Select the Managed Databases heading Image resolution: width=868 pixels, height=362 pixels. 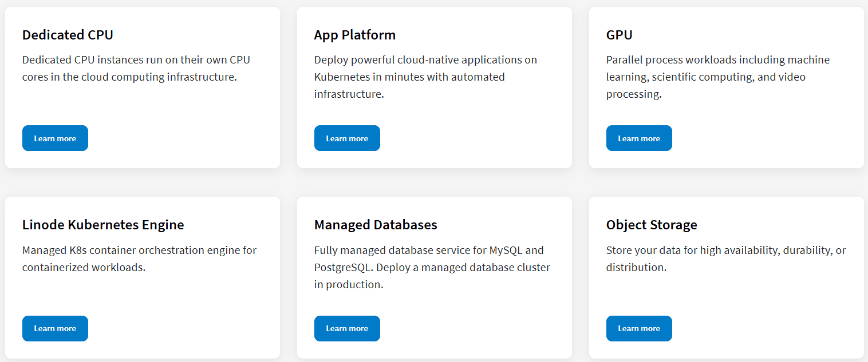(376, 225)
